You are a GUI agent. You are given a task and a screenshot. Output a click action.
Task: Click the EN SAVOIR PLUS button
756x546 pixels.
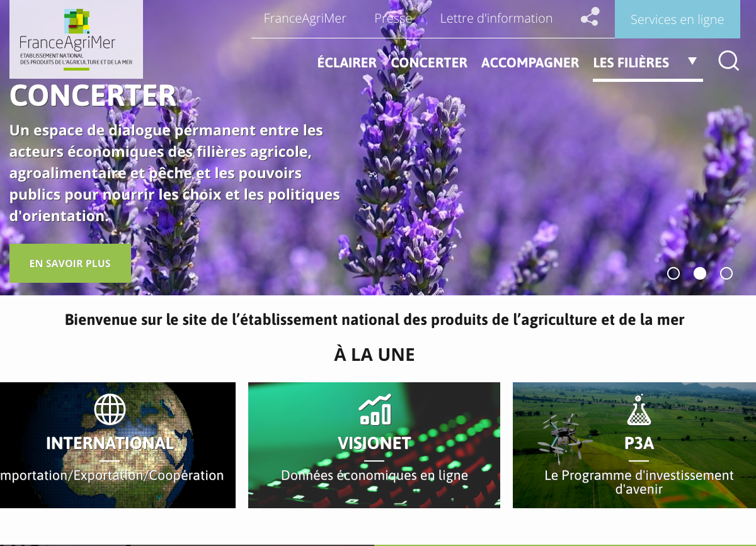pyautogui.click(x=70, y=263)
